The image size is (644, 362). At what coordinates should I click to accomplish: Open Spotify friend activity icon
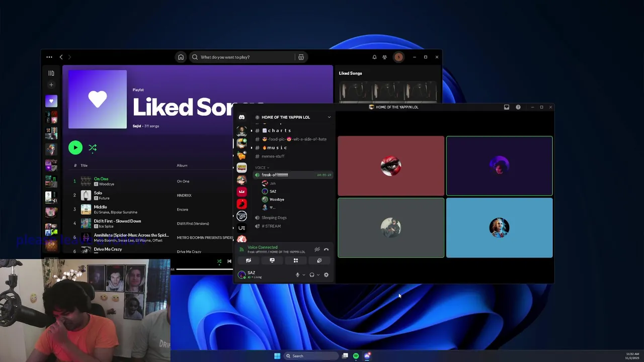[x=385, y=57]
